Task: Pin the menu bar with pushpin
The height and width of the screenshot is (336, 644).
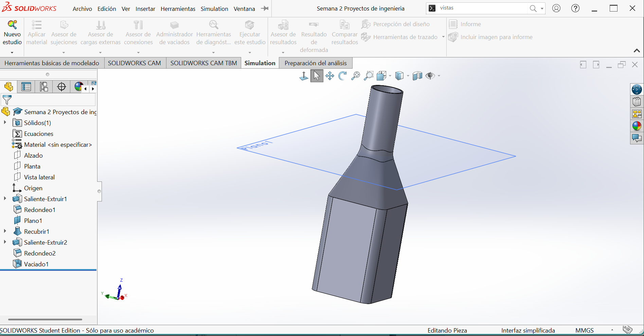Action: (265, 8)
